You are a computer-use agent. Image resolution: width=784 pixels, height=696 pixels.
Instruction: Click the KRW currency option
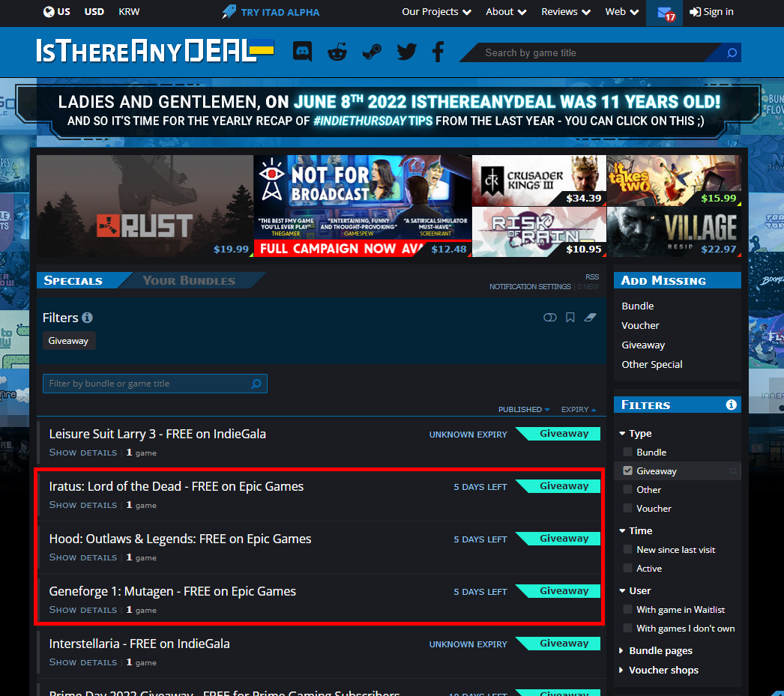pos(129,11)
